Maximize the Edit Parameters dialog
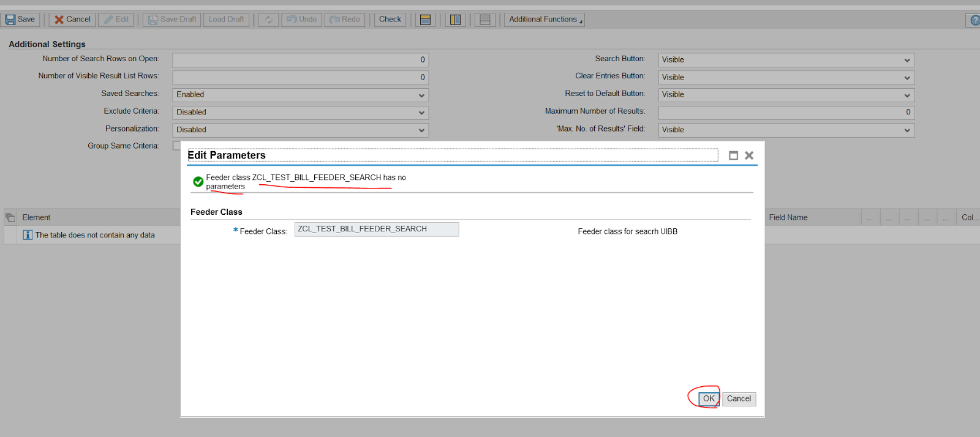The height and width of the screenshot is (437, 980). tap(733, 155)
